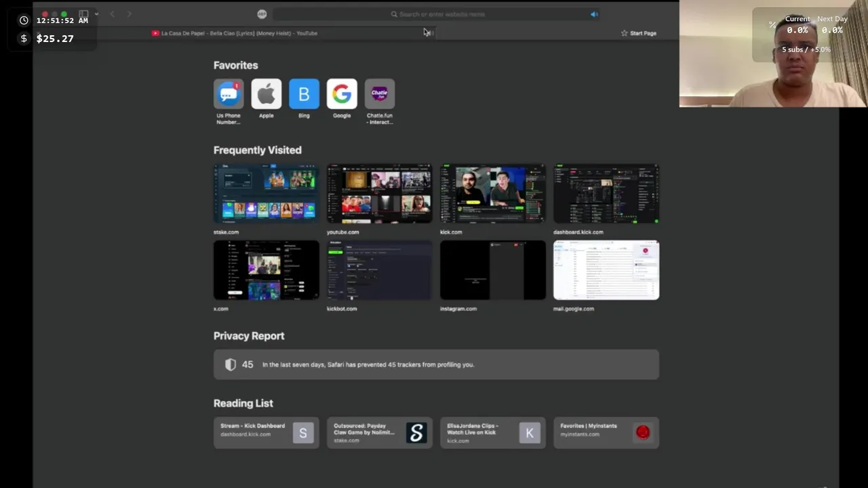Screen dimensions: 868x488
Task: Open Outsourced: Payday Claw Game reading item
Action: tap(379, 432)
